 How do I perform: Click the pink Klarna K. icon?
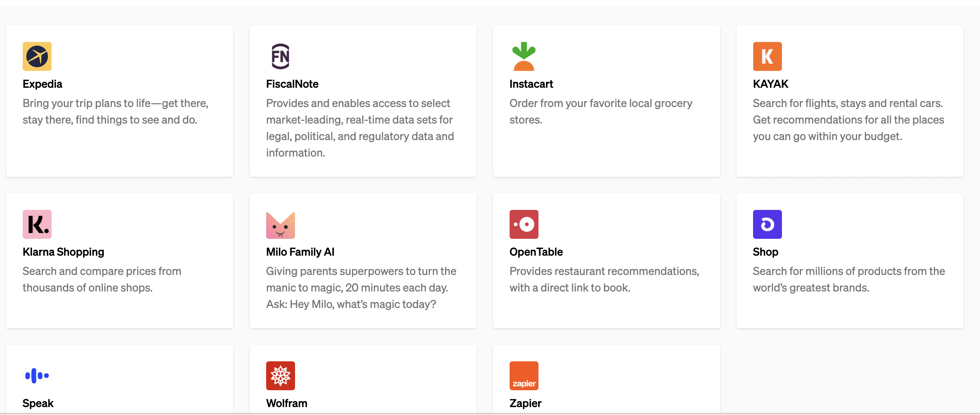[x=37, y=224]
